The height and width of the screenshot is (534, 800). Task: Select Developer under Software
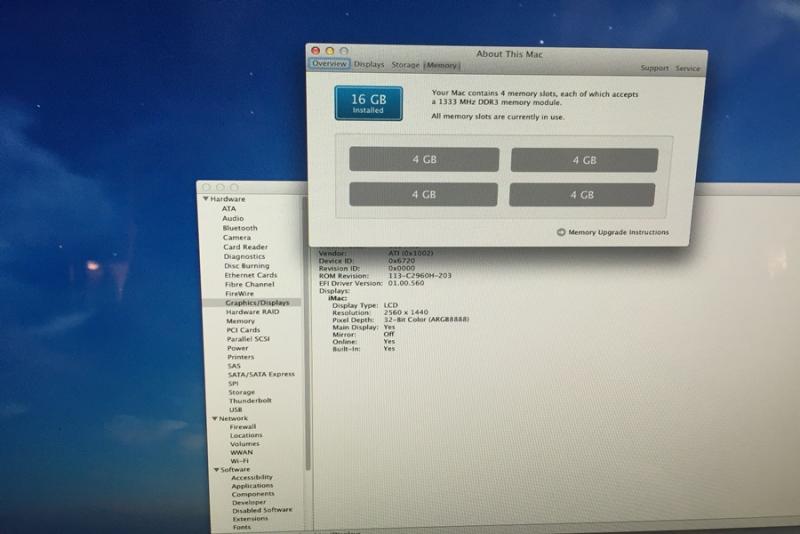click(249, 502)
